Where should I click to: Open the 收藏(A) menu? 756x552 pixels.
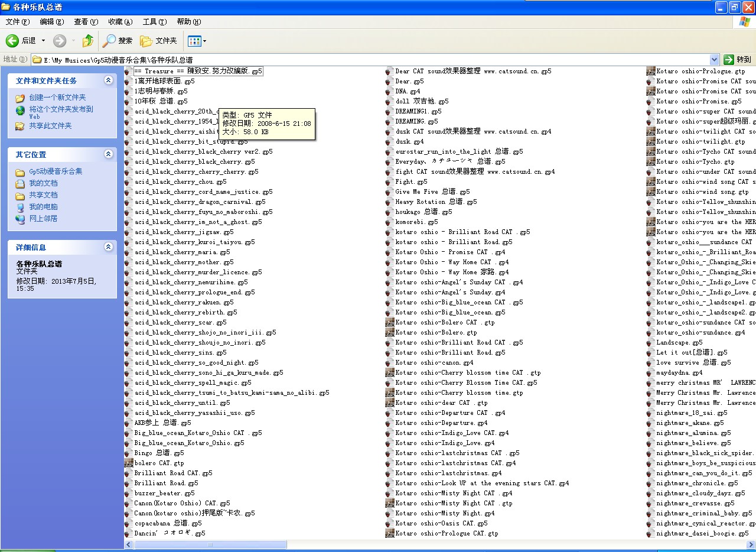pos(120,22)
